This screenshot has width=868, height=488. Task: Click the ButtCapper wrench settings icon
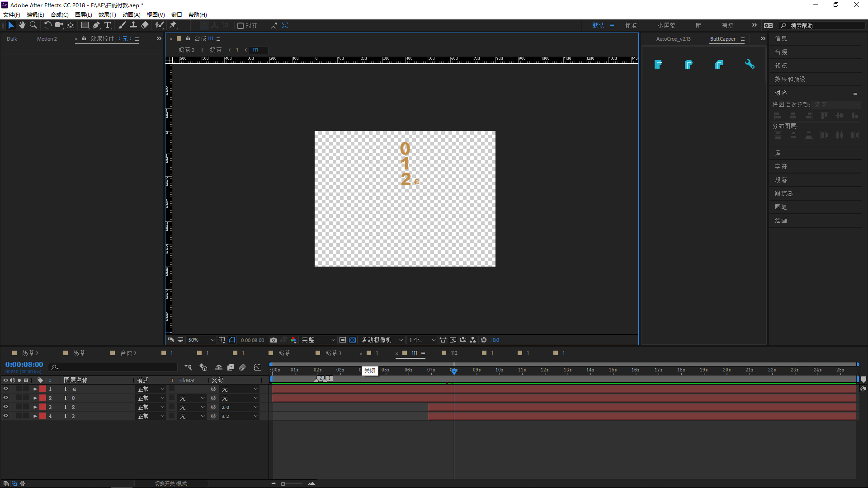click(750, 65)
